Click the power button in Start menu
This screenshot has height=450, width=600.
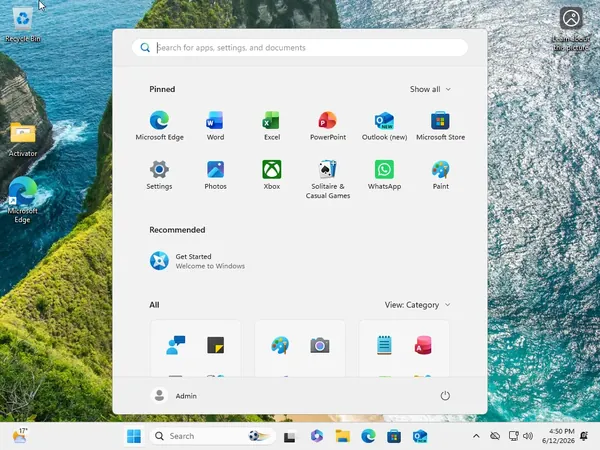445,396
